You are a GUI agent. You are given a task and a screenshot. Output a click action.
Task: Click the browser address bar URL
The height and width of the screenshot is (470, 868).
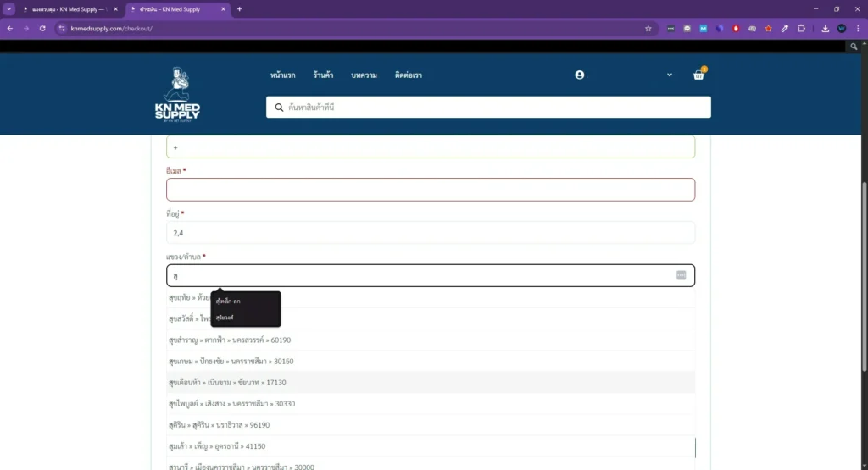[x=111, y=28]
